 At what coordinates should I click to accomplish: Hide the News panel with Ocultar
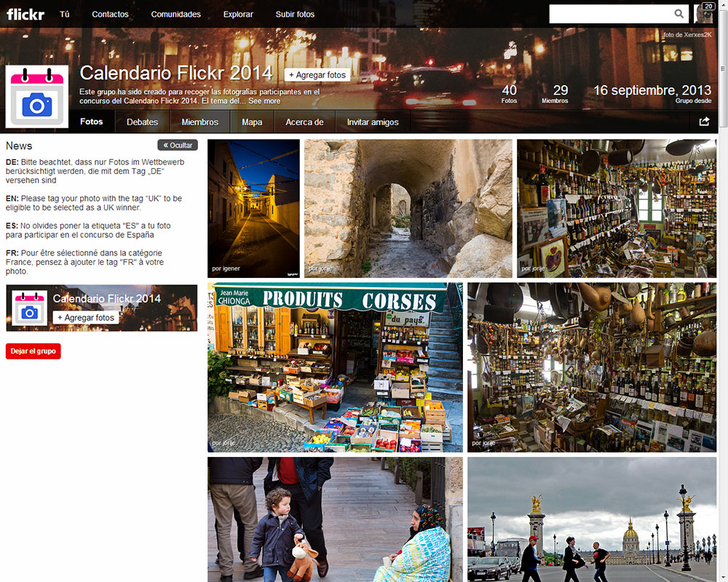pos(178,145)
